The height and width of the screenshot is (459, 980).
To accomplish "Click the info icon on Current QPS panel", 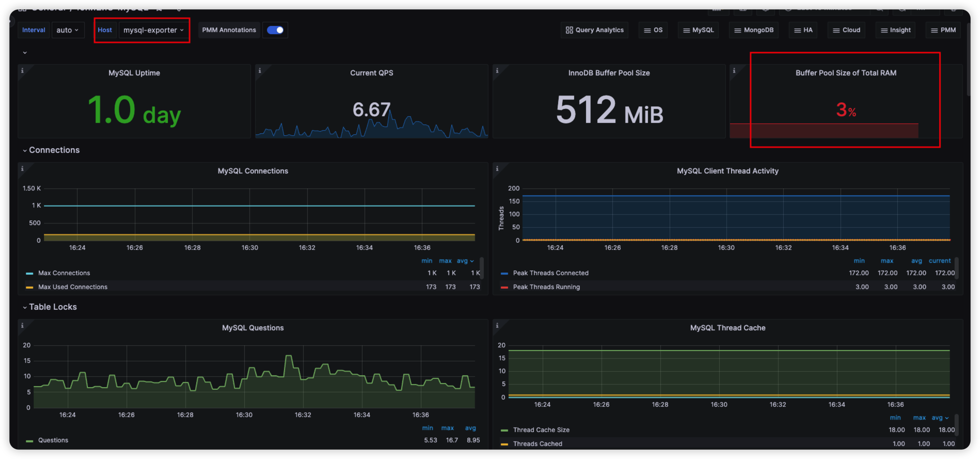I will coord(260,71).
